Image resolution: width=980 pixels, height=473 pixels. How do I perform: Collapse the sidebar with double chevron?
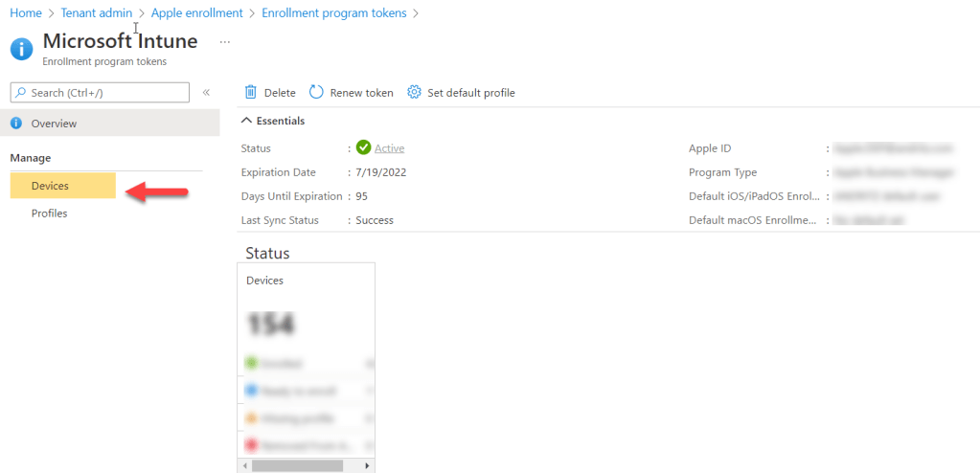[x=206, y=93]
